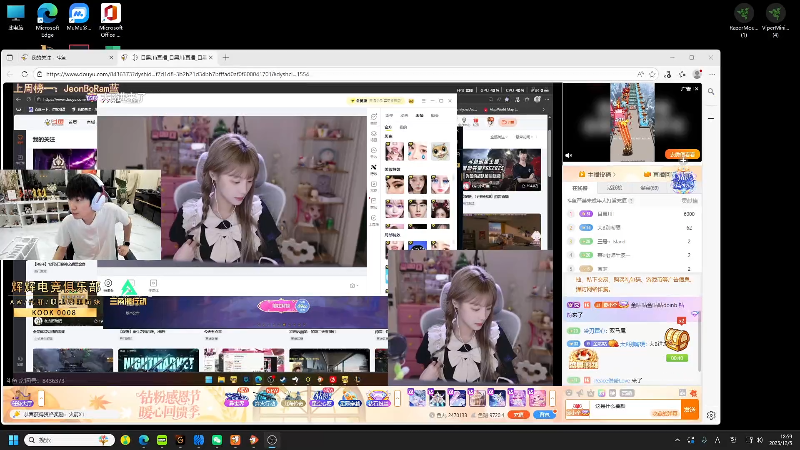Screen dimensions: 800x450
Task: Select the first gift avatar in gift bar
Action: (417, 398)
